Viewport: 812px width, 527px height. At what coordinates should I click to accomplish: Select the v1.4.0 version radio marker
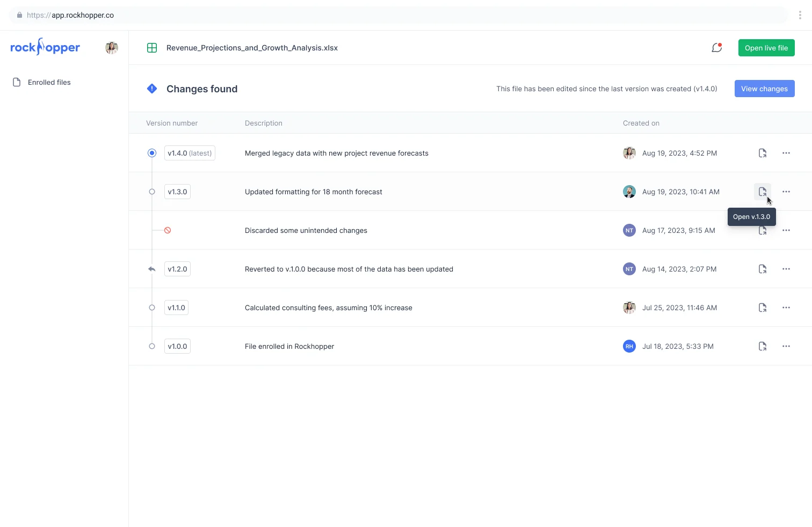click(152, 153)
